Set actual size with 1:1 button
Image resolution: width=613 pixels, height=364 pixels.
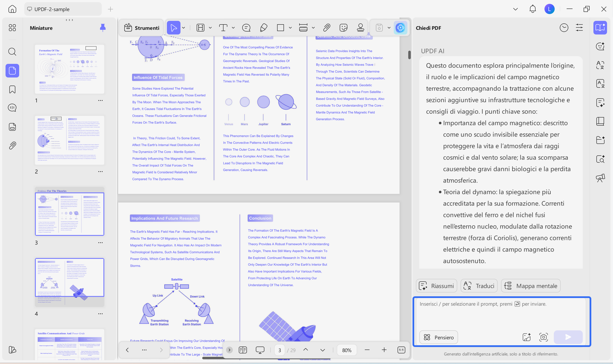pyautogui.click(x=401, y=350)
